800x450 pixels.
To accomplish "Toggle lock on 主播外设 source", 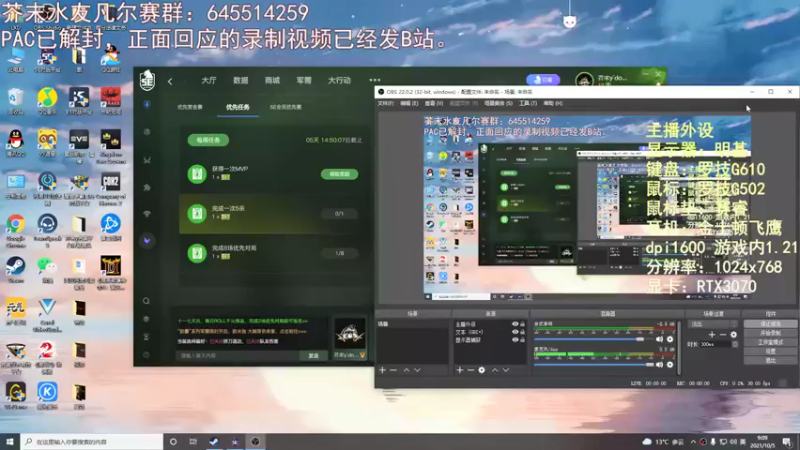I will coord(522,324).
